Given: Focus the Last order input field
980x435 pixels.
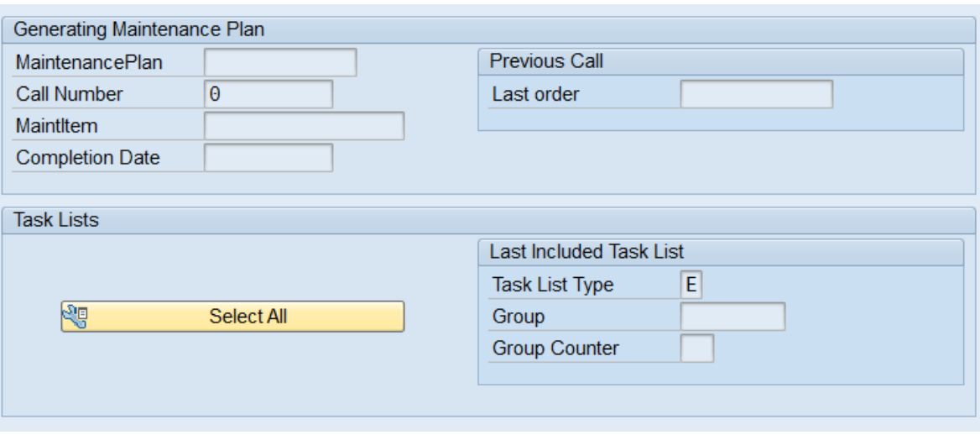Looking at the screenshot, I should [757, 95].
